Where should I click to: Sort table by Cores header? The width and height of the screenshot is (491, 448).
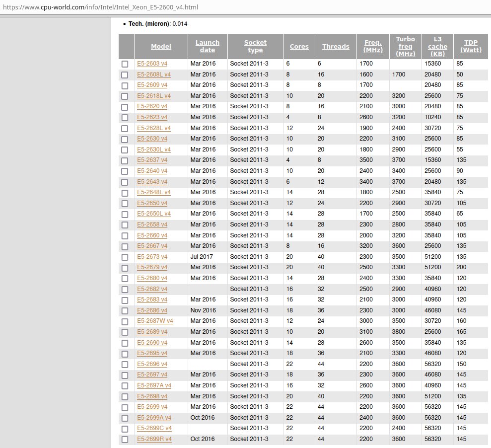(x=299, y=46)
